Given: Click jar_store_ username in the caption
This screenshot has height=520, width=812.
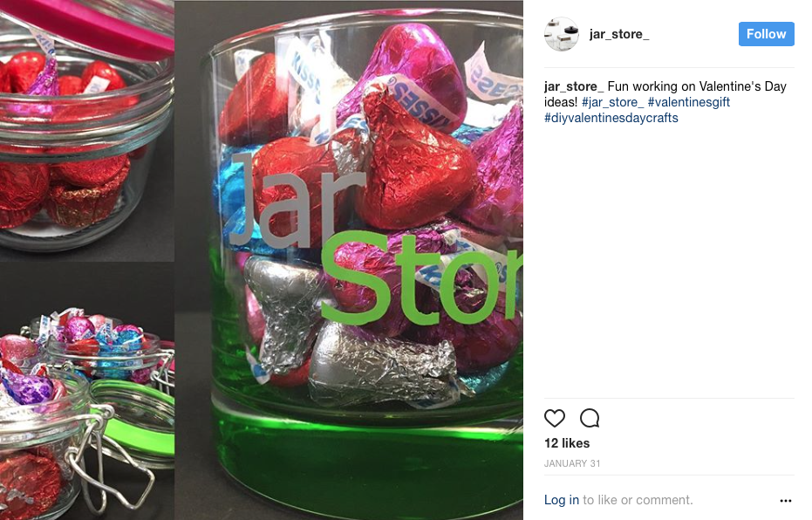Looking at the screenshot, I should 574,86.
